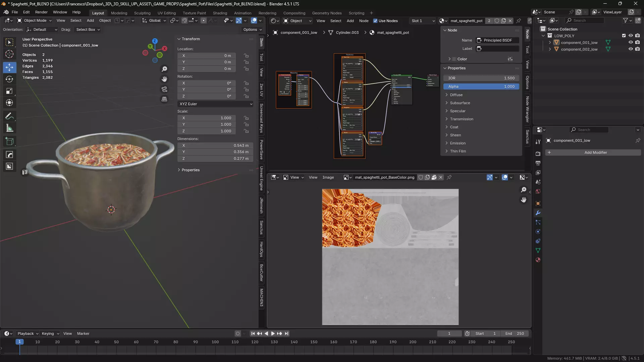Open the Physics properties tab
Screen dimensions: 644x362
pos(538,232)
